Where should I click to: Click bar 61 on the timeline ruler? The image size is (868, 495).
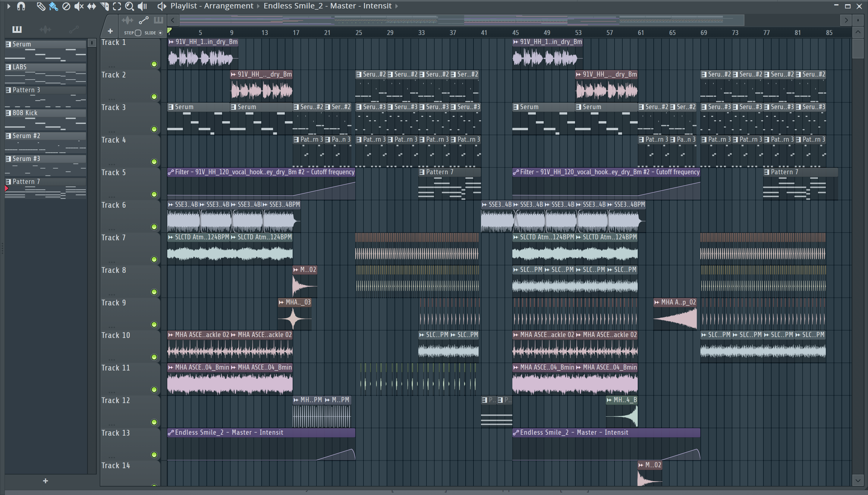click(x=641, y=33)
